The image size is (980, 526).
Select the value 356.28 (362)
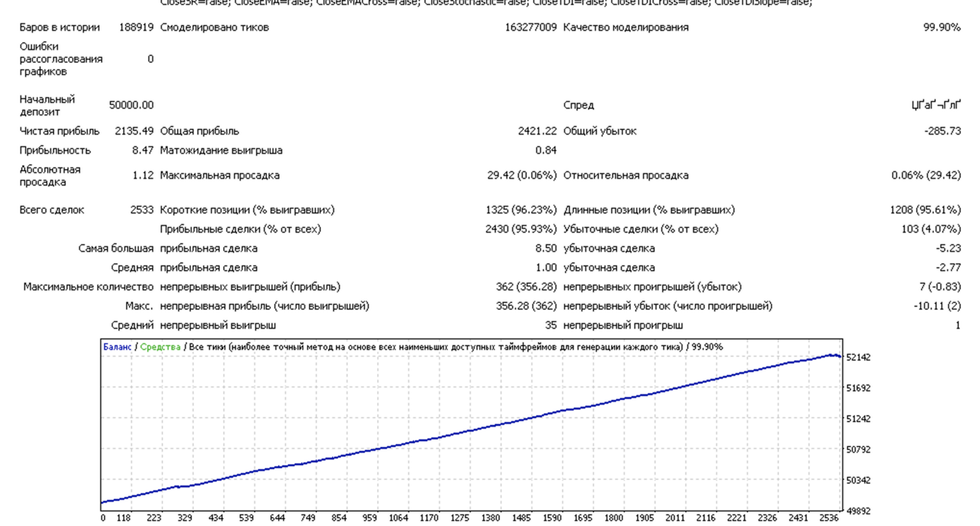point(526,306)
